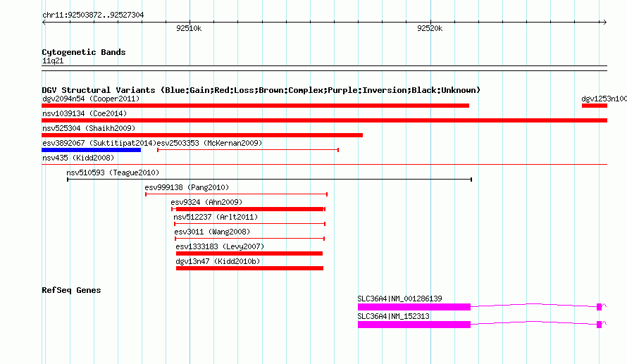Click the esv3892067 (Suktitipat2014) label

[x=99, y=143]
